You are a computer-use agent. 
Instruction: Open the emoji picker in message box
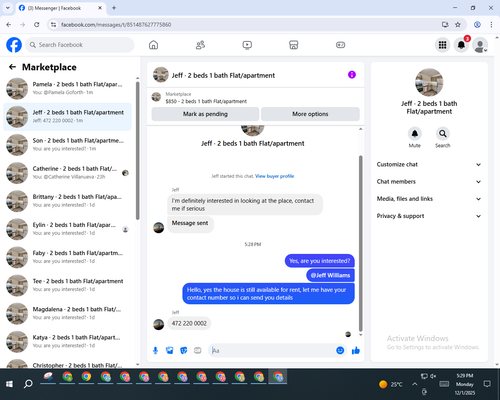(340, 350)
